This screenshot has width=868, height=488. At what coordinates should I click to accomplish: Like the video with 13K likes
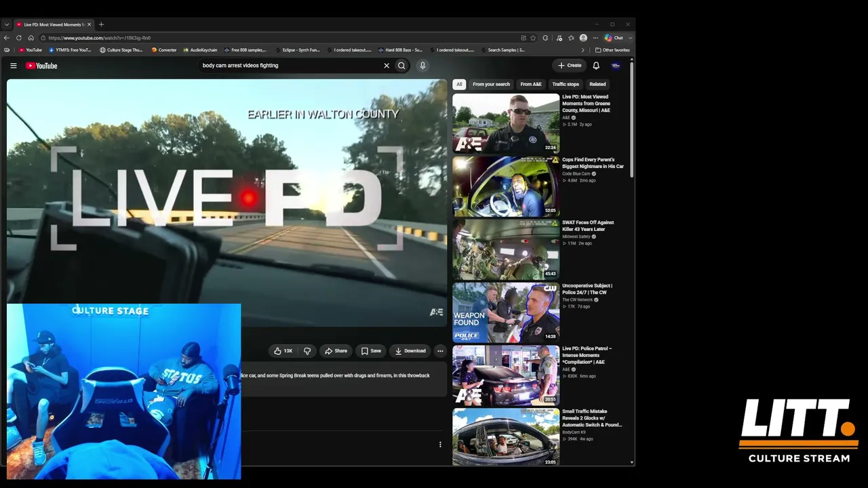point(283,351)
